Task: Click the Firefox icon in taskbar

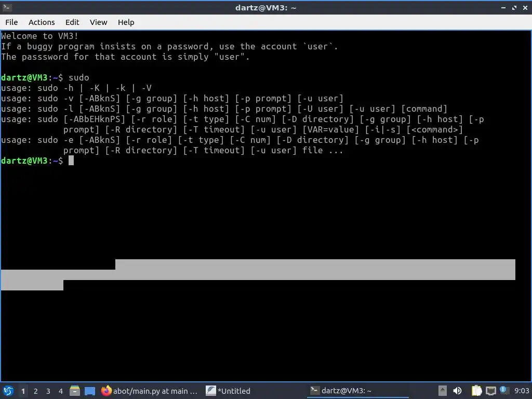Action: click(x=106, y=391)
